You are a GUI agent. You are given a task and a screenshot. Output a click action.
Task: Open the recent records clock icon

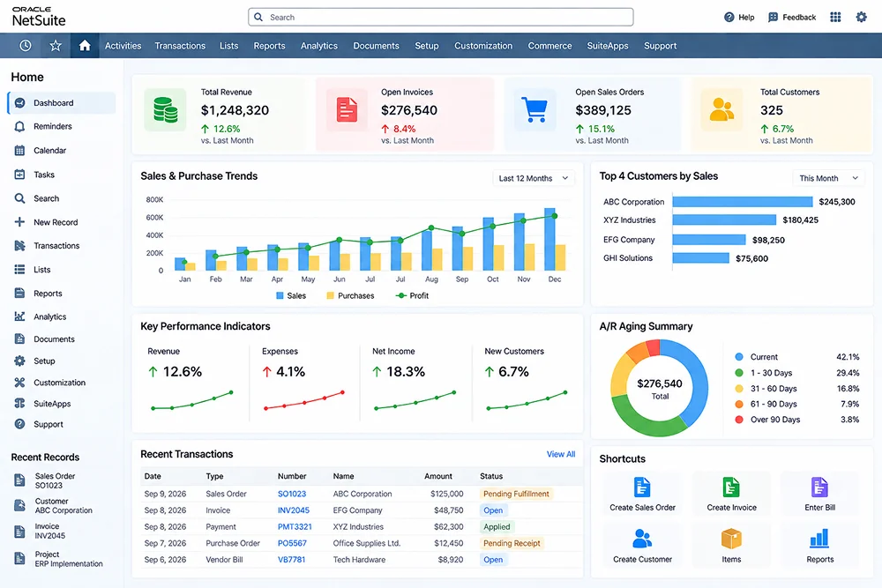point(26,46)
